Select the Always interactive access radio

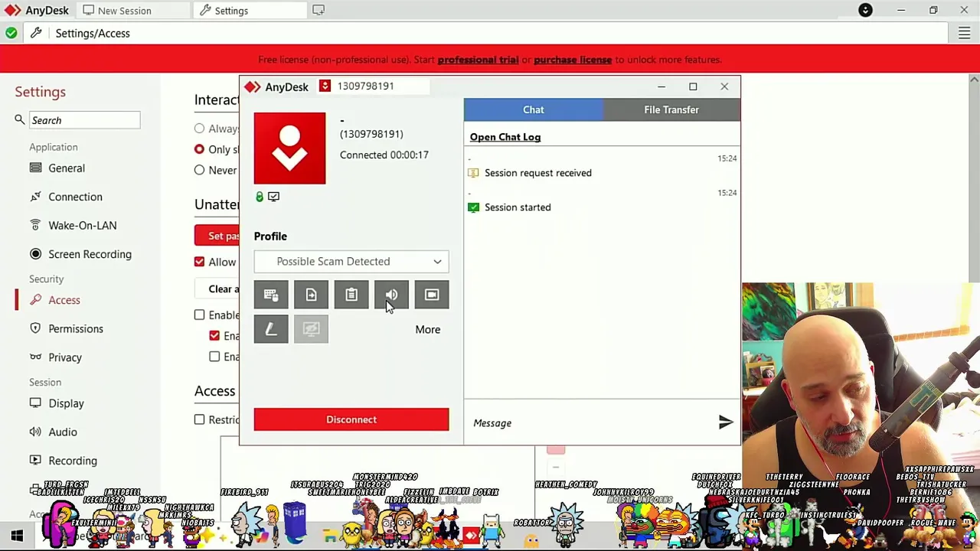199,129
